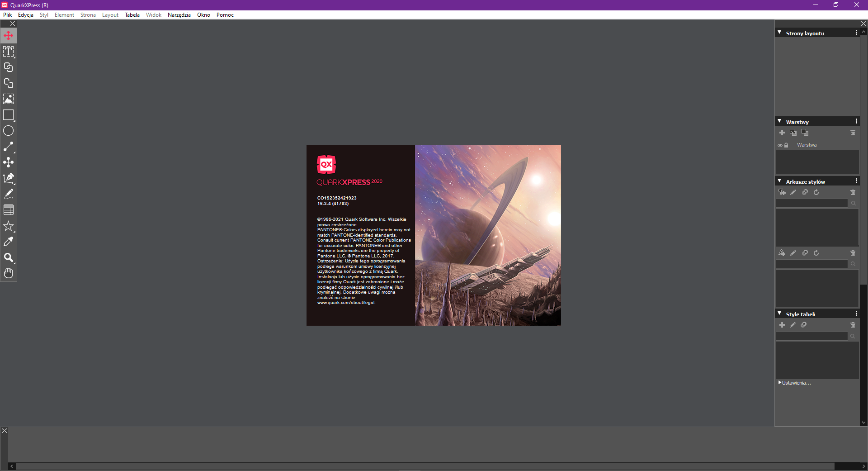Select the Eyedropper tool
Image resolution: width=868 pixels, height=471 pixels.
9,242
